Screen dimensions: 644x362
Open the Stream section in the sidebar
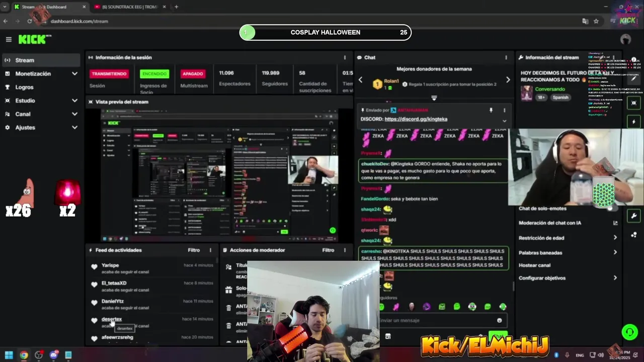tap(40, 60)
